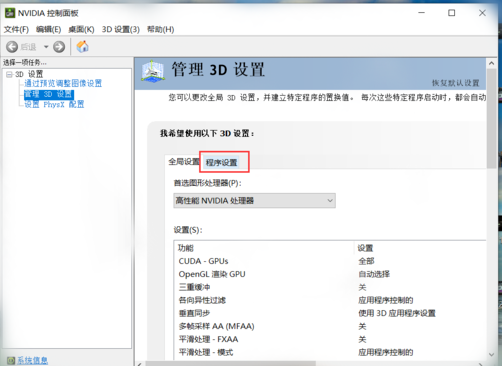
Task: Open the 首选图形处理器 dropdown
Action: point(254,201)
